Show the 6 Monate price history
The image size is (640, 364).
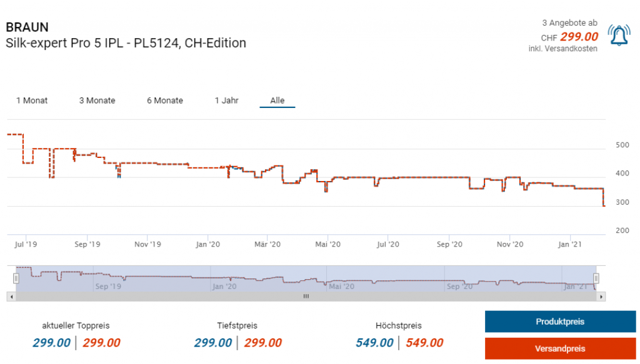[x=165, y=101]
